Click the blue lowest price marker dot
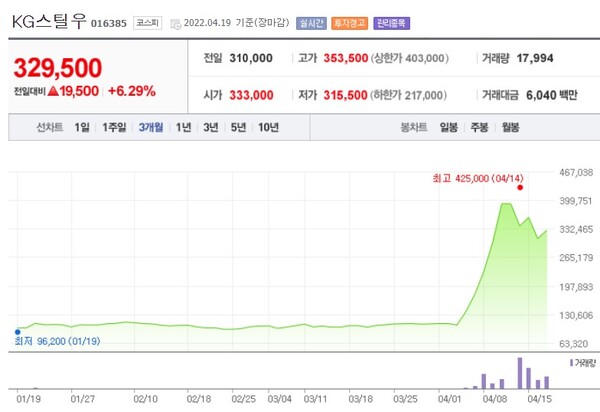Screen dimensions: 600x412 click(x=17, y=331)
